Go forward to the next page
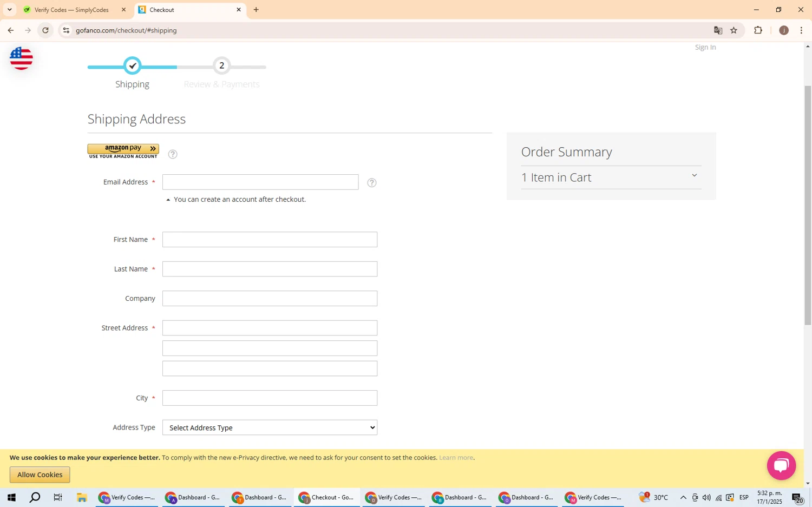 [28, 30]
